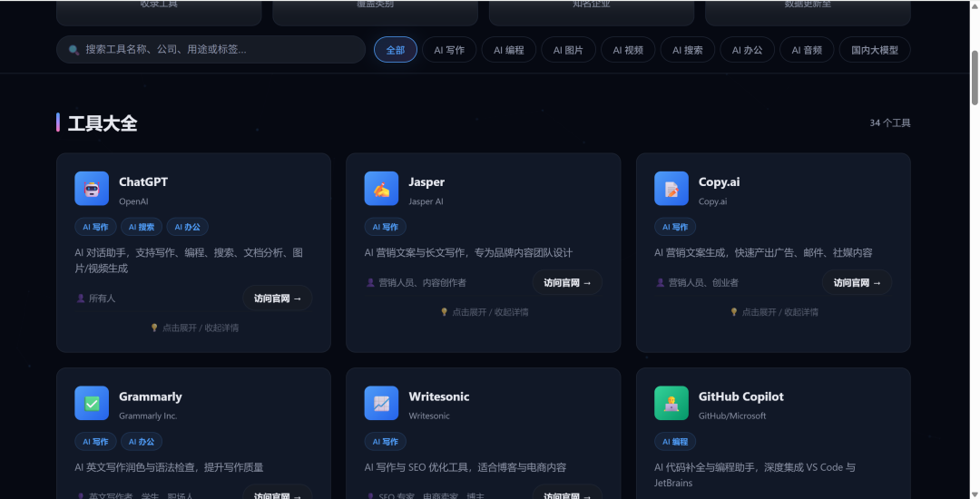The image size is (980, 499).
Task: Click the 所有人 audience label
Action: click(102, 298)
